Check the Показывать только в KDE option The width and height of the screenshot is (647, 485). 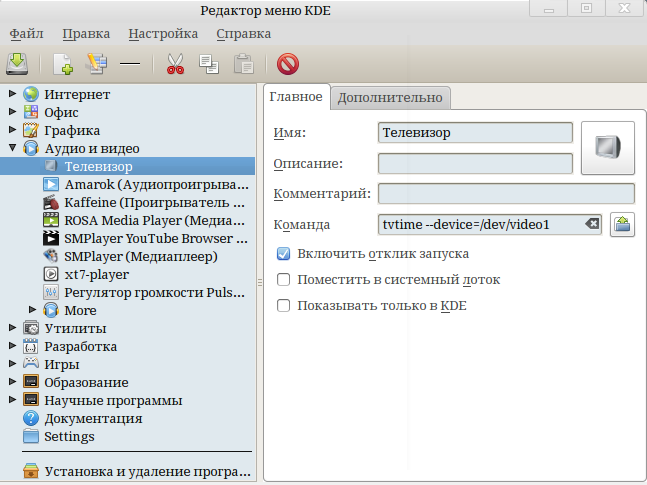point(284,306)
